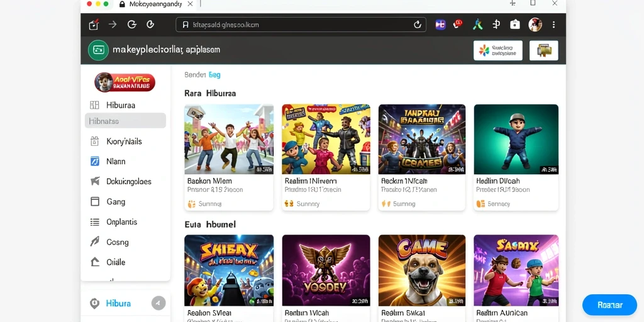Open the dancing crowd game thumbnail

pos(229,139)
